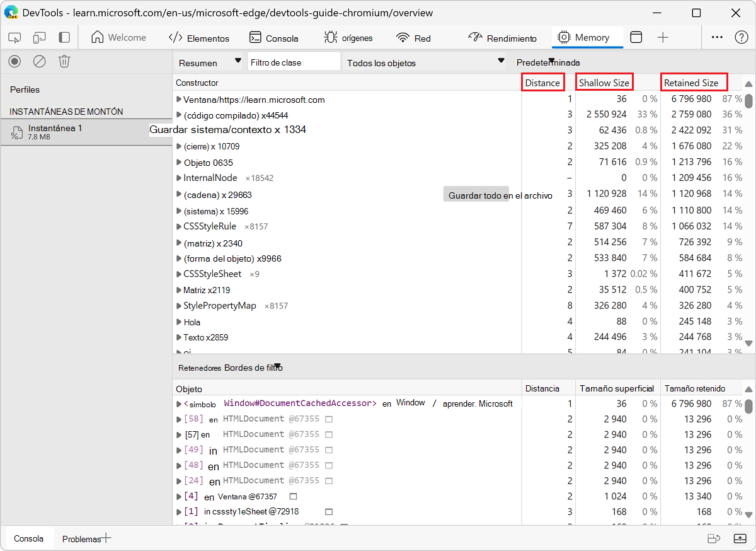This screenshot has height=551, width=756.
Task: Click the clear all profiles icon
Action: (x=39, y=61)
